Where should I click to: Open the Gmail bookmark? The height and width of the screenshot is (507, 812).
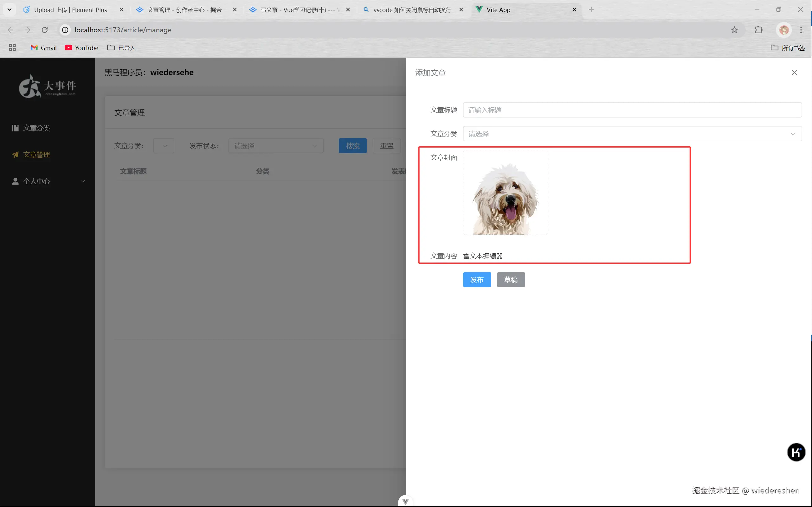(43, 48)
